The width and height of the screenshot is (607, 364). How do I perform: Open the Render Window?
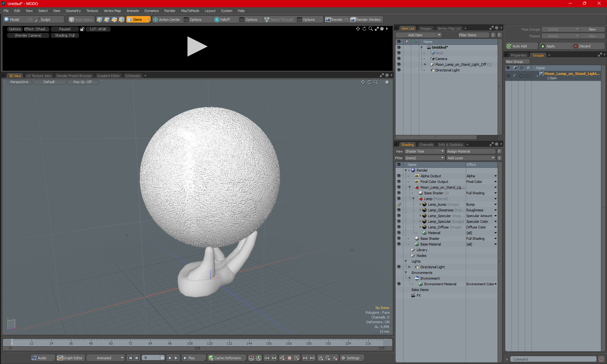[x=366, y=20]
